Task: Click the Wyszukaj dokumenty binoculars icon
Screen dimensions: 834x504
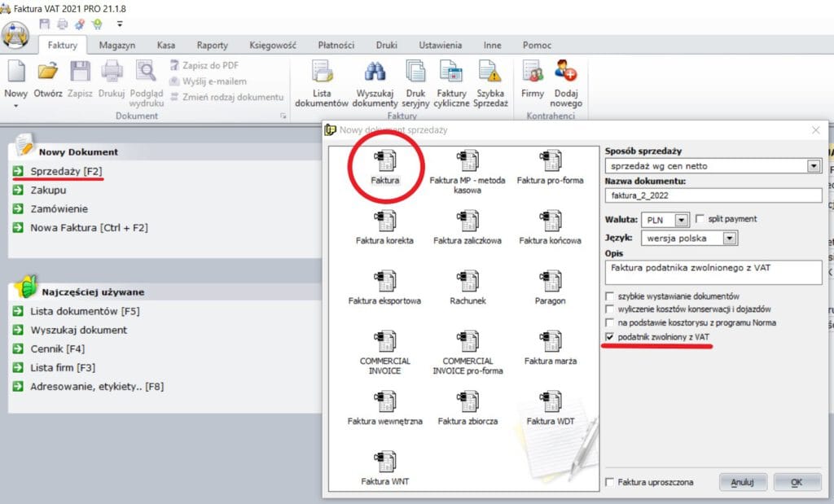Action: tap(375, 73)
